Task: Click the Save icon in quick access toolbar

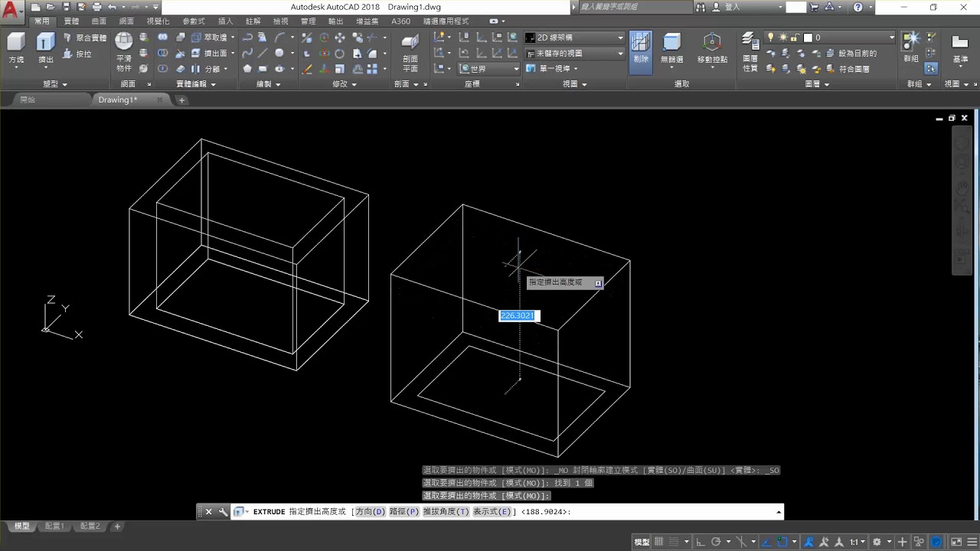Action: [x=67, y=7]
